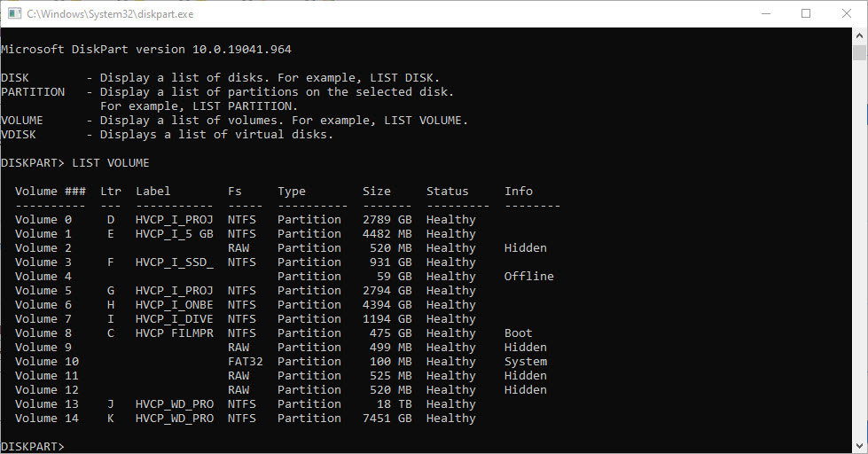Click the size value '59 GB'
This screenshot has height=454, width=868.
click(395, 277)
